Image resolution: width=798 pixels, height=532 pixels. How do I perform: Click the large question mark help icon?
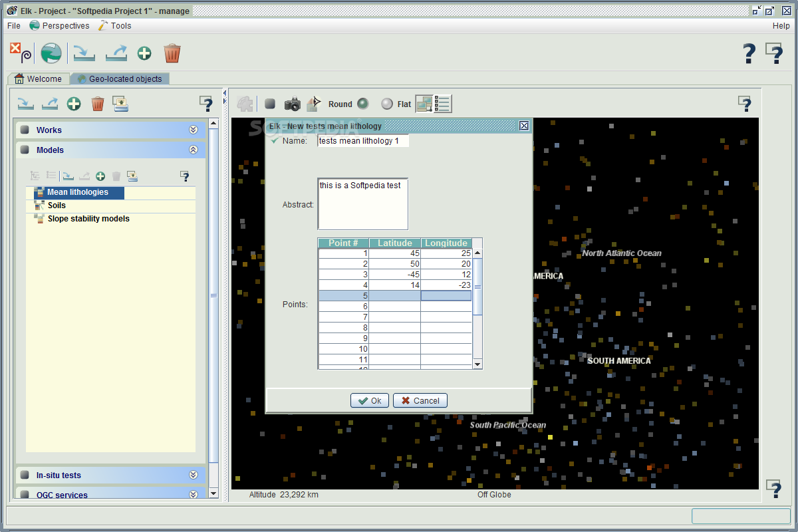(x=749, y=53)
